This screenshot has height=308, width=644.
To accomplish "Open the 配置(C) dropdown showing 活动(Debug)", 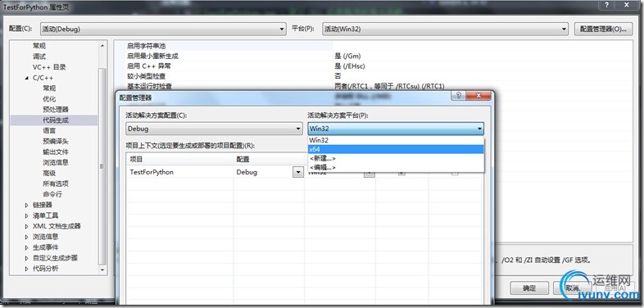I will pyautogui.click(x=163, y=29).
